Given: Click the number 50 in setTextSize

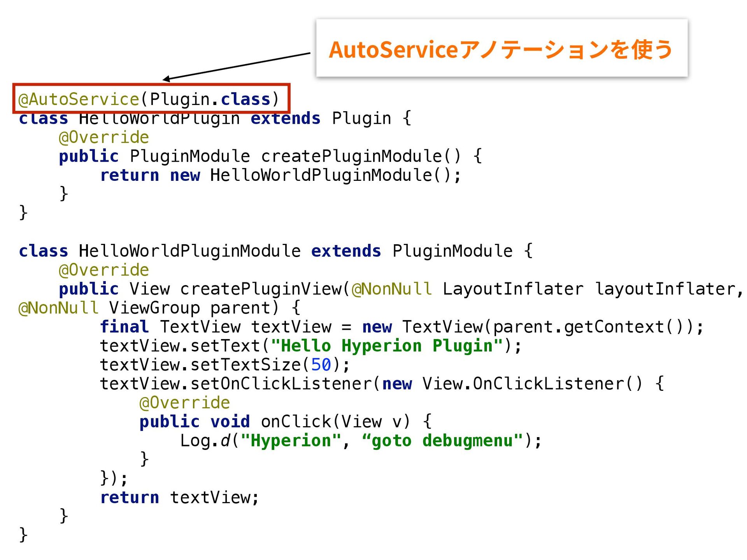Looking at the screenshot, I should (x=321, y=365).
